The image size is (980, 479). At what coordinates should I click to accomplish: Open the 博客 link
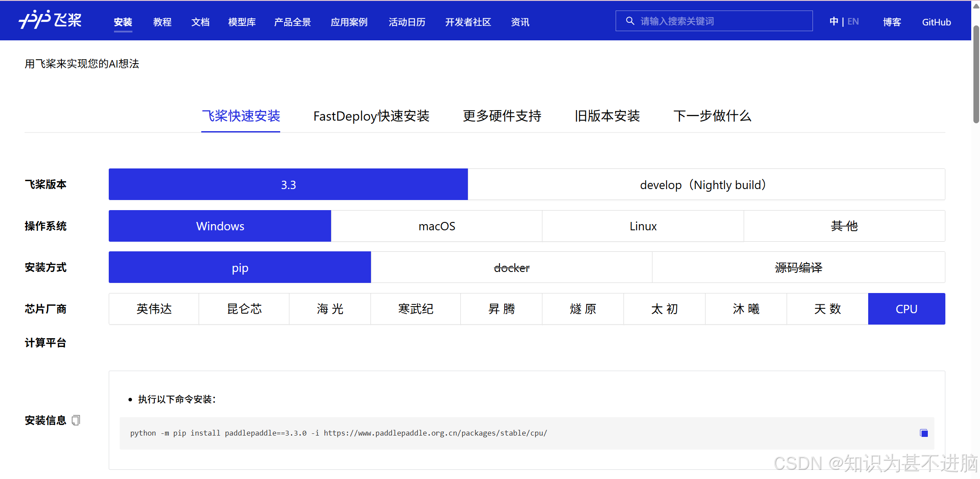pos(892,22)
